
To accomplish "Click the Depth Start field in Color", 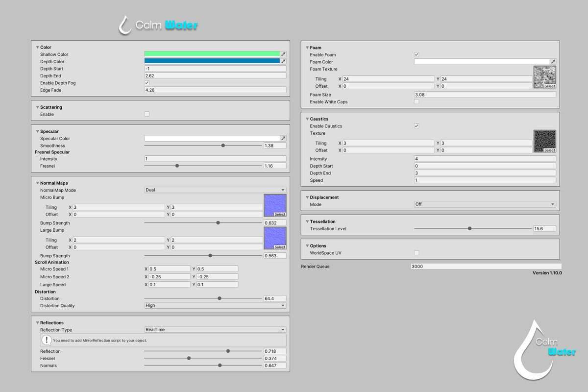I will pos(215,69).
